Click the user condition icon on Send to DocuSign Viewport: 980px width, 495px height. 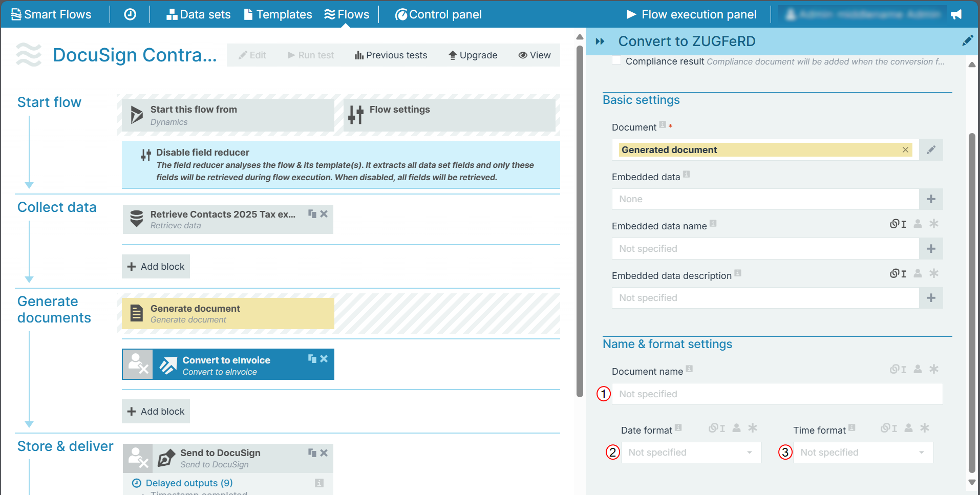click(138, 458)
